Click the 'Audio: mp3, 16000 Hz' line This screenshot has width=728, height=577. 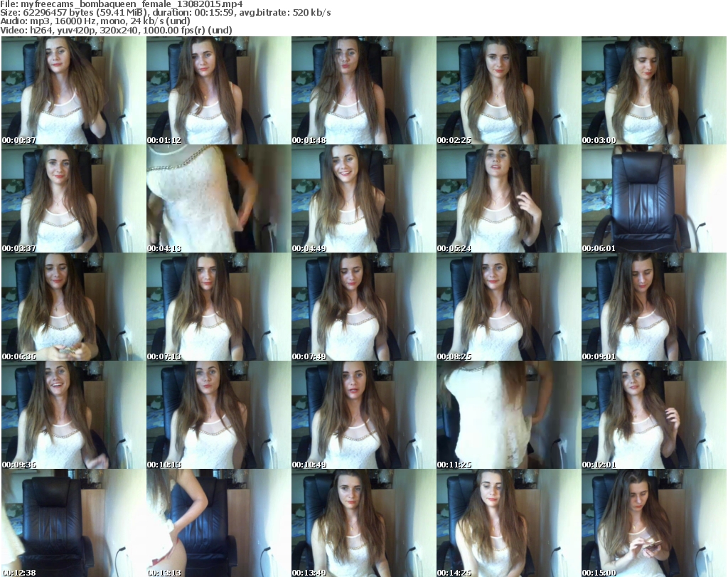tap(95, 21)
